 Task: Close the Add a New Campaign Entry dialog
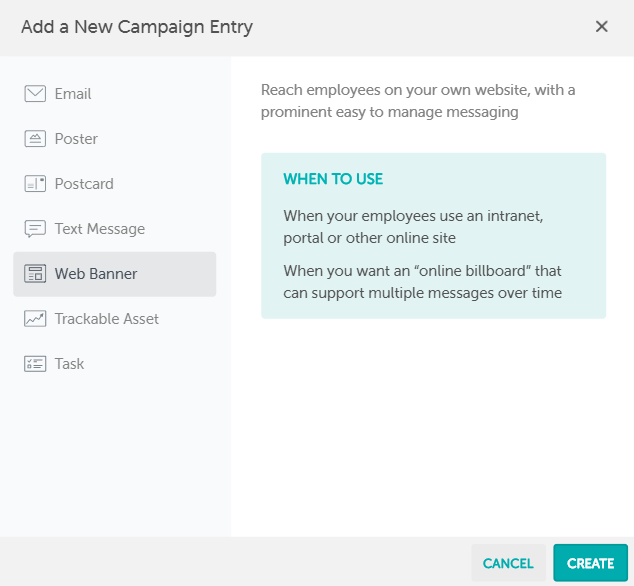tap(602, 27)
